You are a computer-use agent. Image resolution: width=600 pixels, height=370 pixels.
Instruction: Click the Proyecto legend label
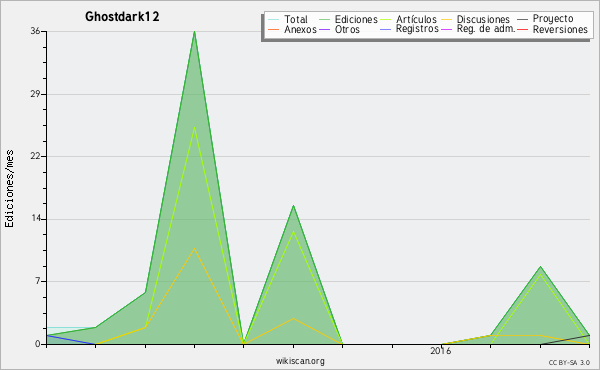click(553, 19)
